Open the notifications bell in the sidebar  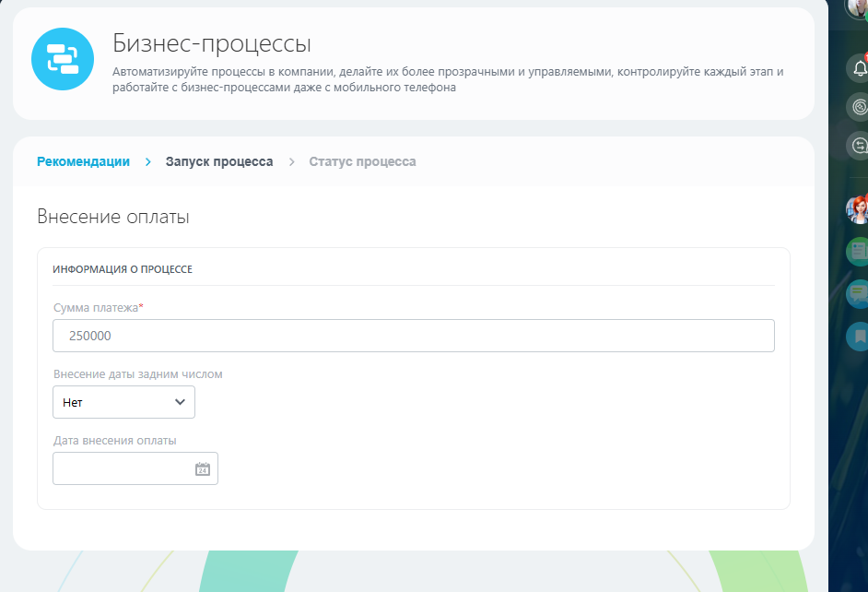[859, 68]
